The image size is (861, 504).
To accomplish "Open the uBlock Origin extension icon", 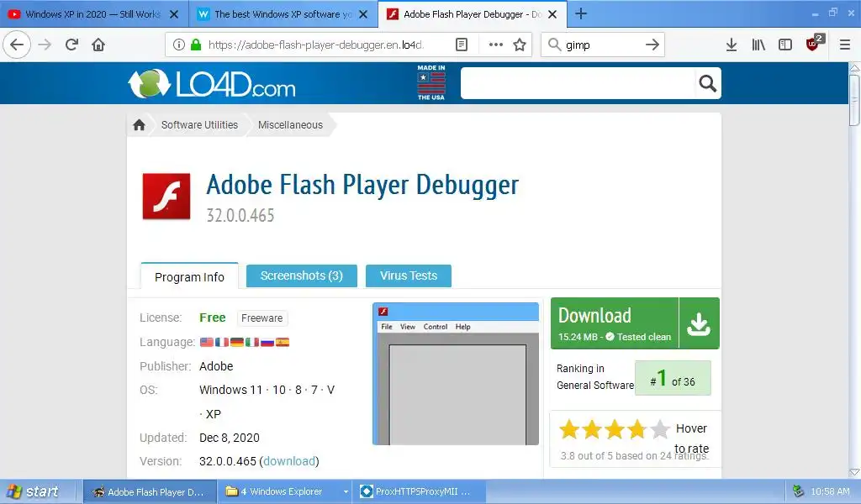I will [x=814, y=44].
